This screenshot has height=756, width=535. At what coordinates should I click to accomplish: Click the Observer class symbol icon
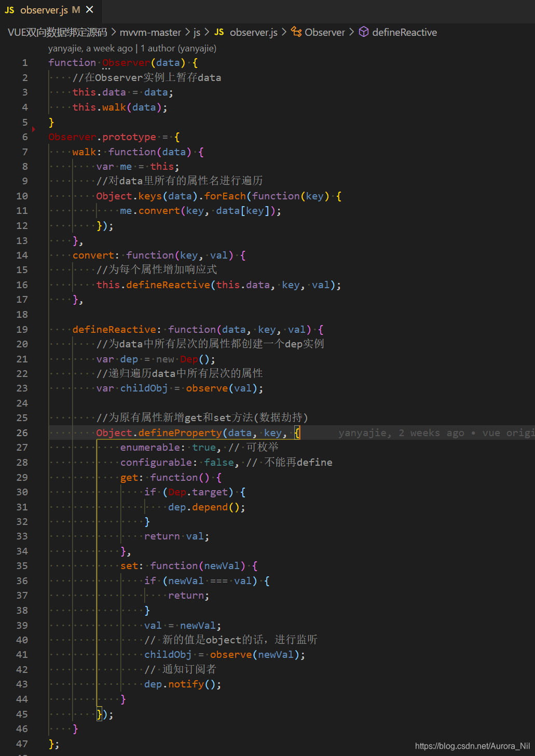296,32
